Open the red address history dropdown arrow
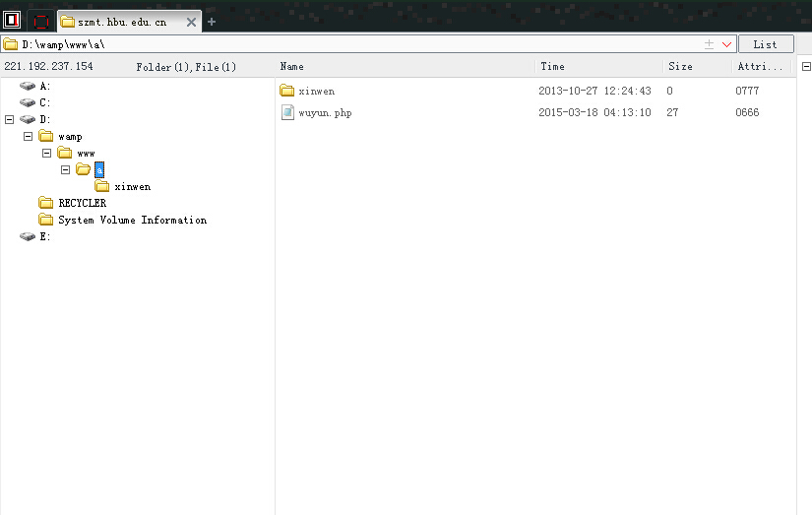Screen dimensions: 812x515 pos(726,44)
